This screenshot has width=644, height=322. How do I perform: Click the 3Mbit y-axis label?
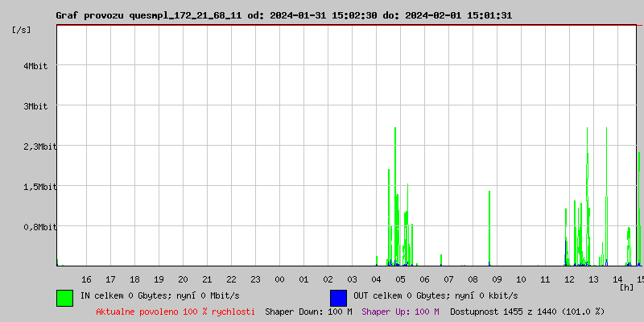[35, 106]
